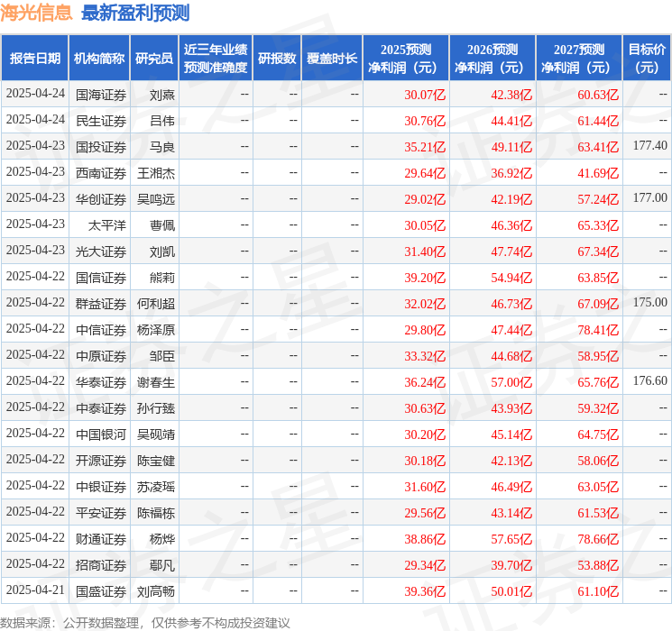Click the 机构简称 column header

[x=99, y=59]
